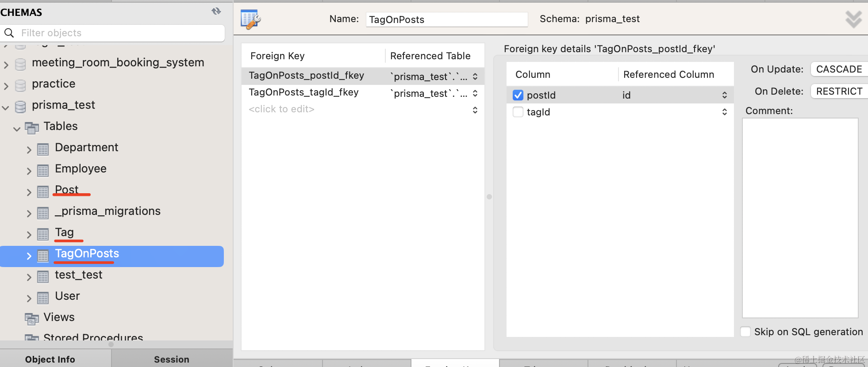Click the Views folder icon

[31, 318]
